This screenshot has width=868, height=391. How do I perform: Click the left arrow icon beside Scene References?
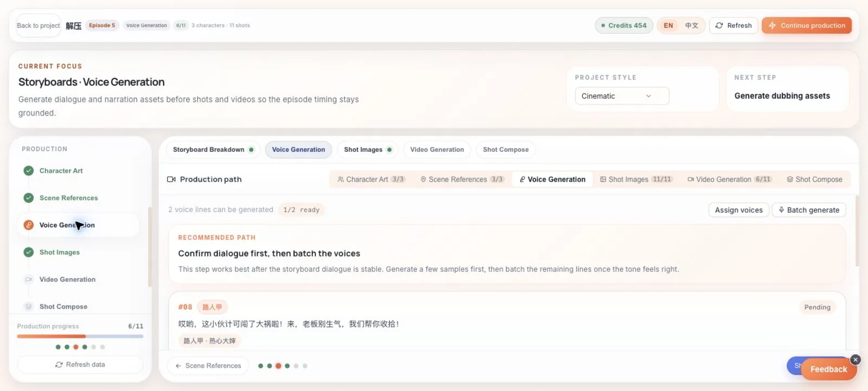coord(178,366)
